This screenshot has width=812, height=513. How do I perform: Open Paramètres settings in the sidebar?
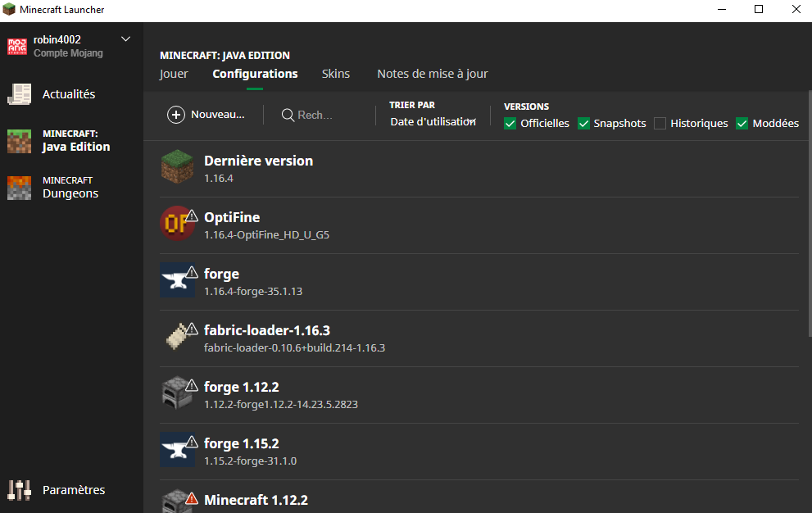(74, 490)
